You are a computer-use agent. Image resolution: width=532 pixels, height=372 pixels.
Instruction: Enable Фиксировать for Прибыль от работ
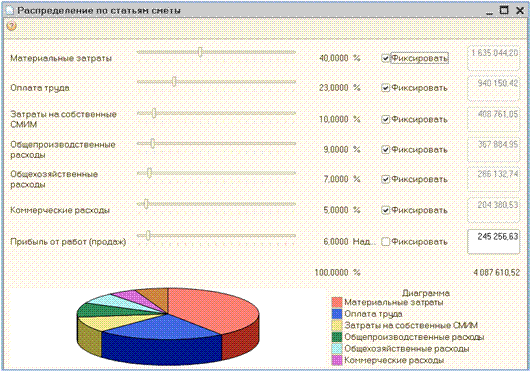pos(385,242)
